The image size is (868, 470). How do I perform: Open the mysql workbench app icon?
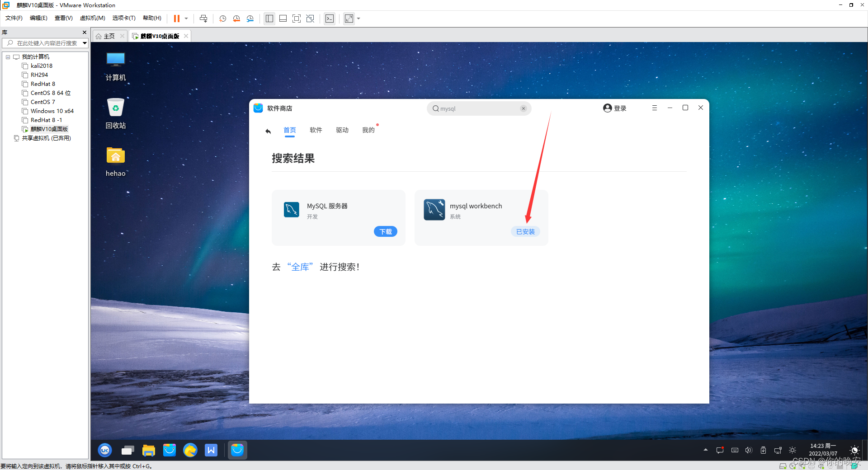click(434, 210)
